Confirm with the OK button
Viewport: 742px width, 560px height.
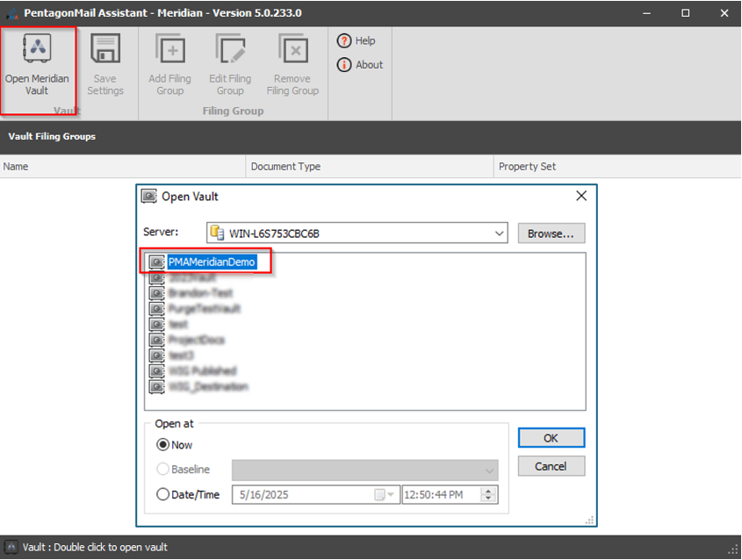[551, 438]
